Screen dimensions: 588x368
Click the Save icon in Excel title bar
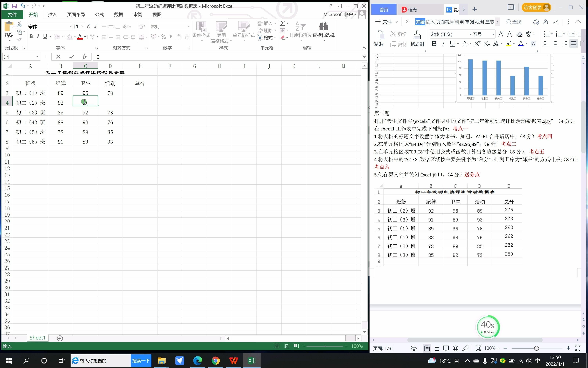14,6
